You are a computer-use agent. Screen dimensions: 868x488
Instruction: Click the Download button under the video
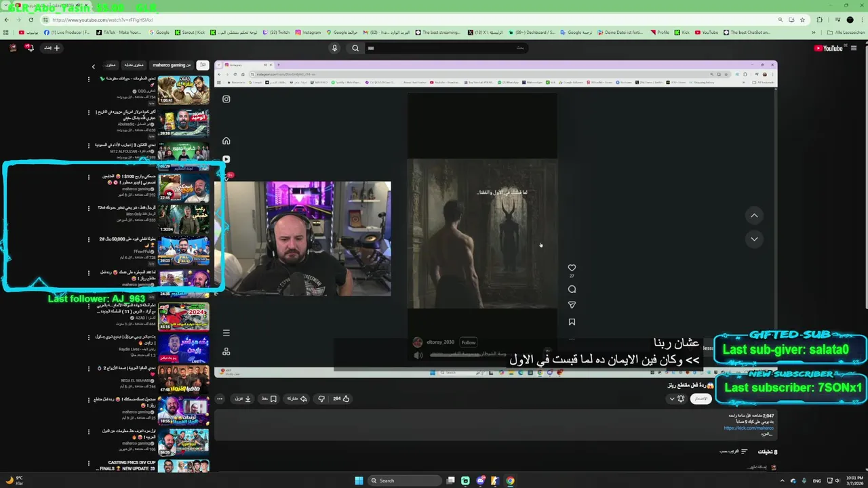[x=243, y=399]
